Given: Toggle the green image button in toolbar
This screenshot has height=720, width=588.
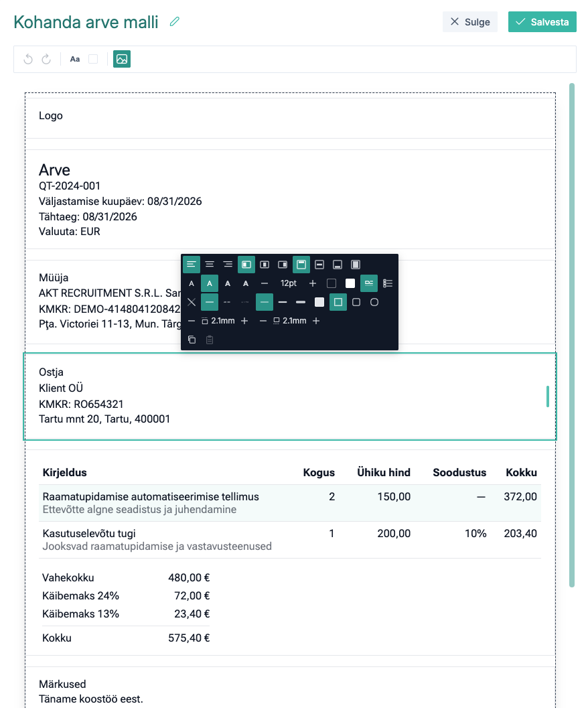Looking at the screenshot, I should (x=122, y=59).
